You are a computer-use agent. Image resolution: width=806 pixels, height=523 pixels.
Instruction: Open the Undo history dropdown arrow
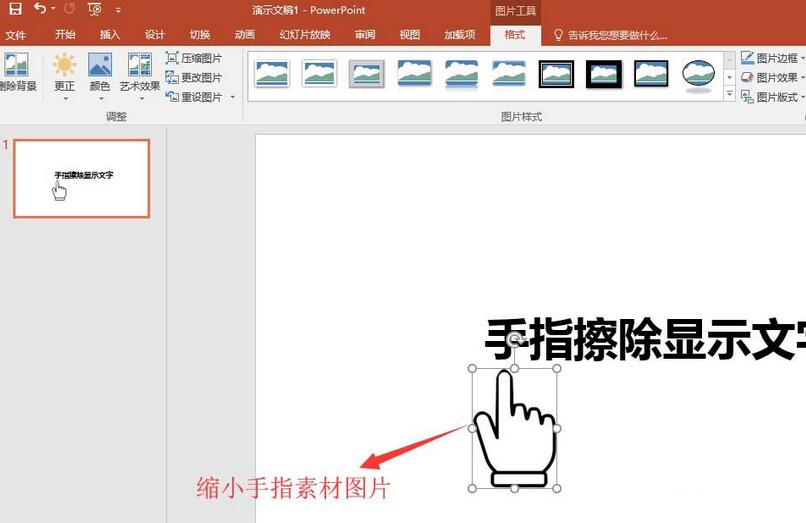[x=53, y=9]
